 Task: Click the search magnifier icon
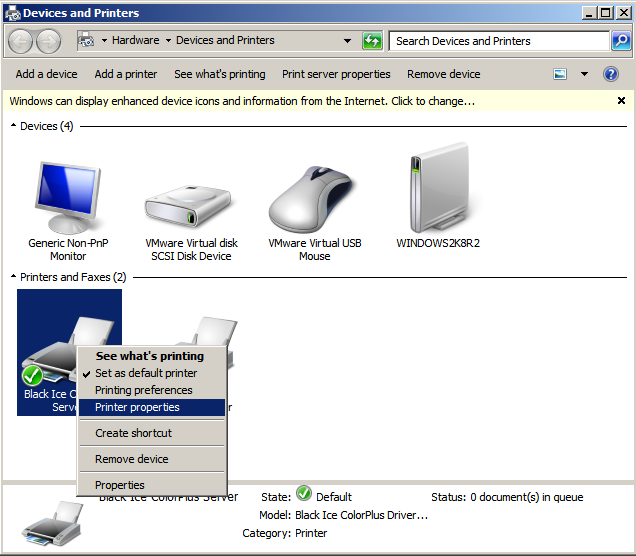pos(622,41)
